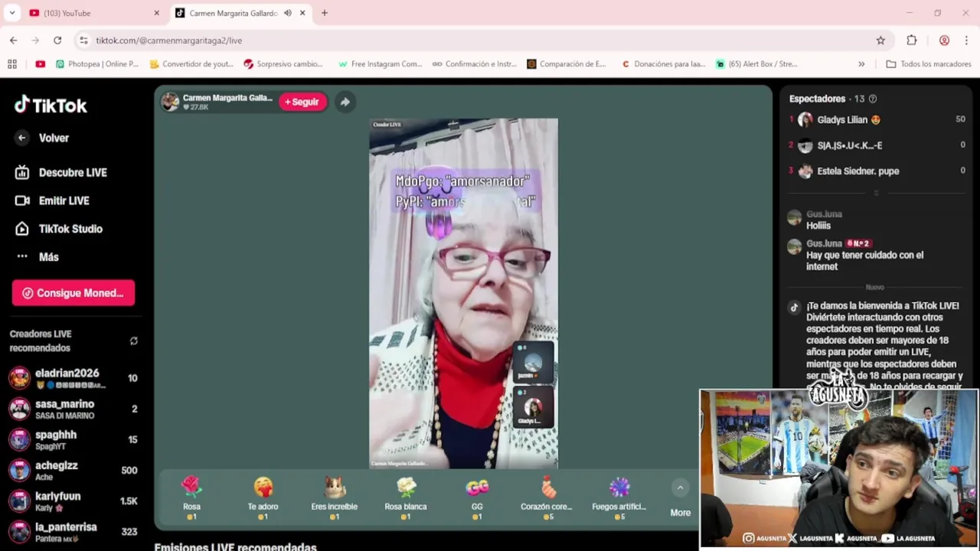Open a new browser tab
Viewport: 980px width, 551px height.
tap(325, 13)
